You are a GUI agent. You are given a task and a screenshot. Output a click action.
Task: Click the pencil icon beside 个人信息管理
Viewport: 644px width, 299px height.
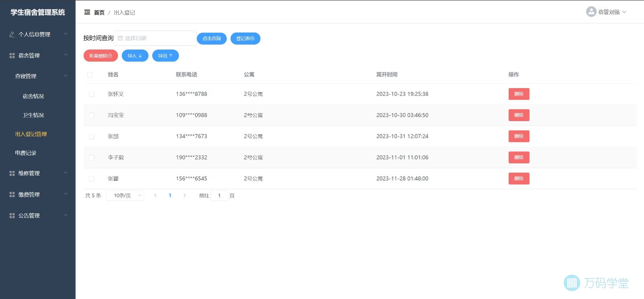tap(12, 35)
